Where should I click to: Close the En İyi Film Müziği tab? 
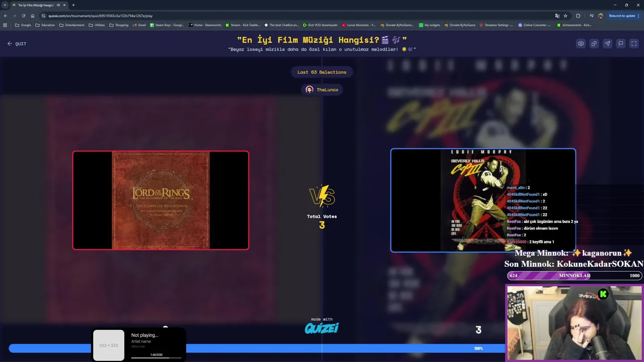coord(64,5)
